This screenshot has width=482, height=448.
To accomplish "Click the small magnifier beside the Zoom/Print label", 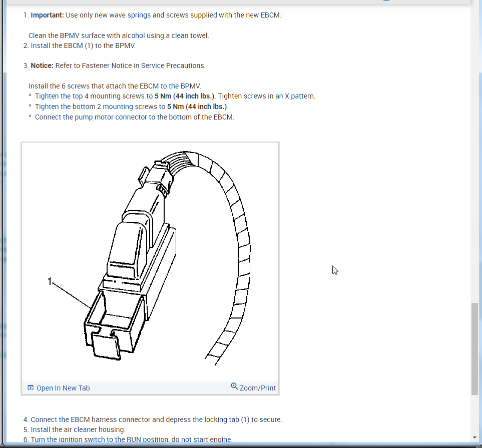I will (x=234, y=386).
